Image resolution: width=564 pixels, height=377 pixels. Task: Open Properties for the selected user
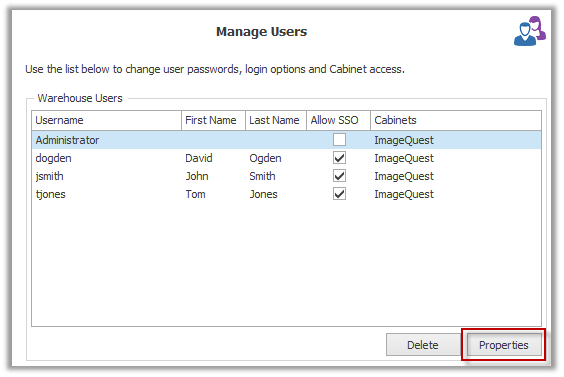pos(504,345)
